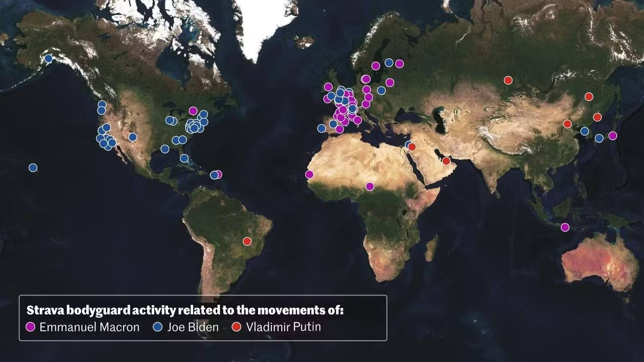Select the red Vladimir Putin legend swatch
Screen dimensions: 644x362
[236, 327]
